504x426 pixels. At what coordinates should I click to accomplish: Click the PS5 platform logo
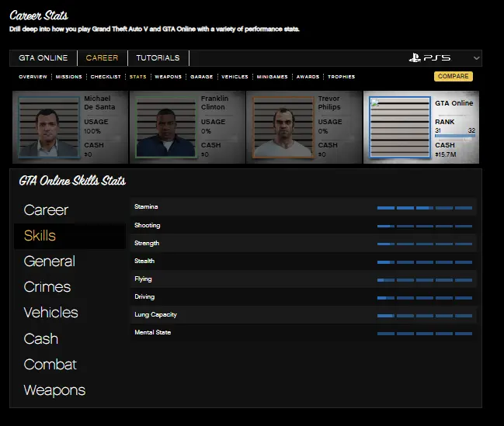[429, 58]
